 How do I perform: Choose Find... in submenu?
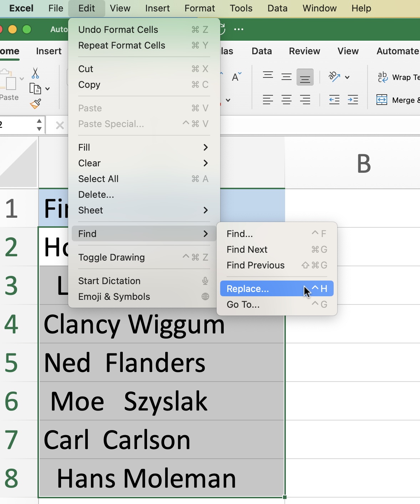277,234
